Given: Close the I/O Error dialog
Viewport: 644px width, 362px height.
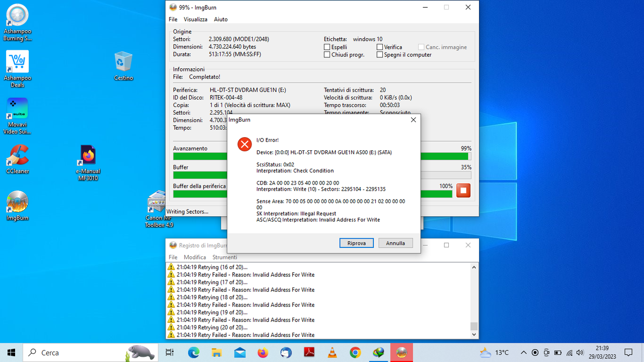Looking at the screenshot, I should pyautogui.click(x=413, y=120).
